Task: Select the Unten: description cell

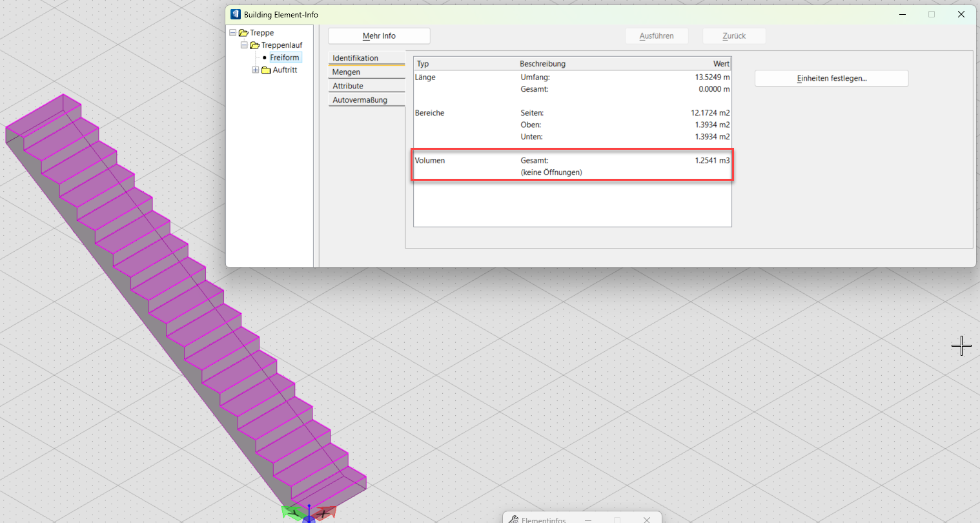Action: tap(531, 137)
